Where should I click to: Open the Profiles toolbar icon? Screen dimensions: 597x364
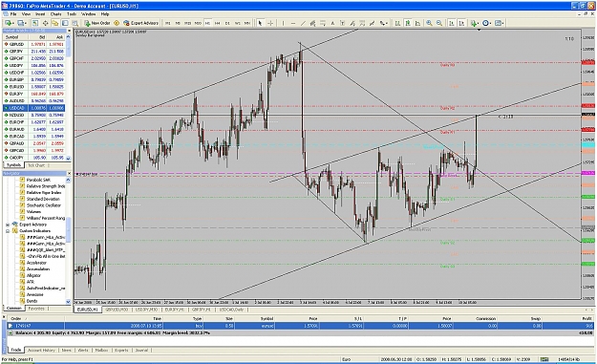click(x=21, y=23)
